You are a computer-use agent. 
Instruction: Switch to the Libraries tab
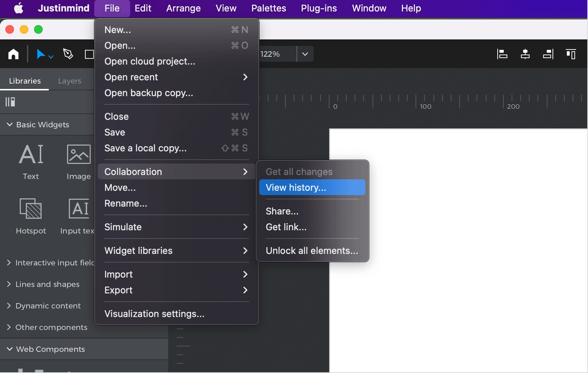click(x=25, y=81)
